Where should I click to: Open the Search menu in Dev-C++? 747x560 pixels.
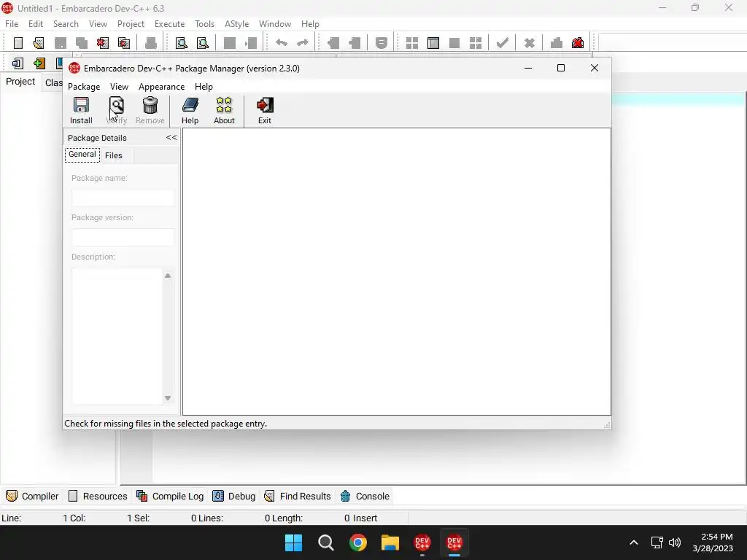tap(66, 24)
